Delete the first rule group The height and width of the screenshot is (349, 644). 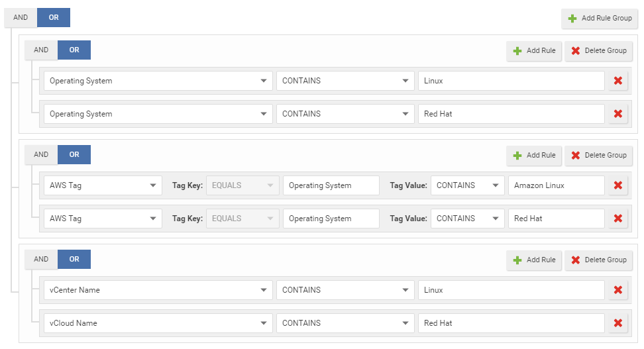(598, 50)
